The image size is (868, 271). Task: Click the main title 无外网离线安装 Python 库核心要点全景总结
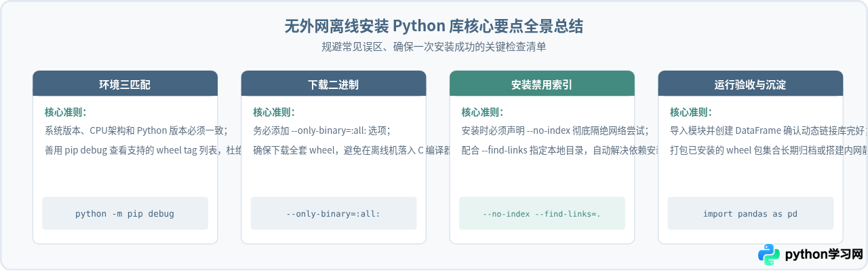(434, 26)
